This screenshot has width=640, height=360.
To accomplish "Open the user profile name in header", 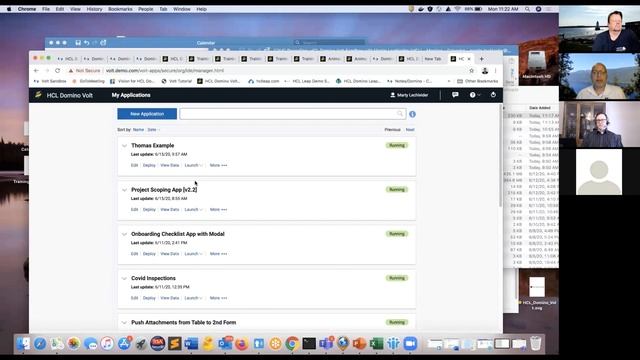I will click(409, 95).
